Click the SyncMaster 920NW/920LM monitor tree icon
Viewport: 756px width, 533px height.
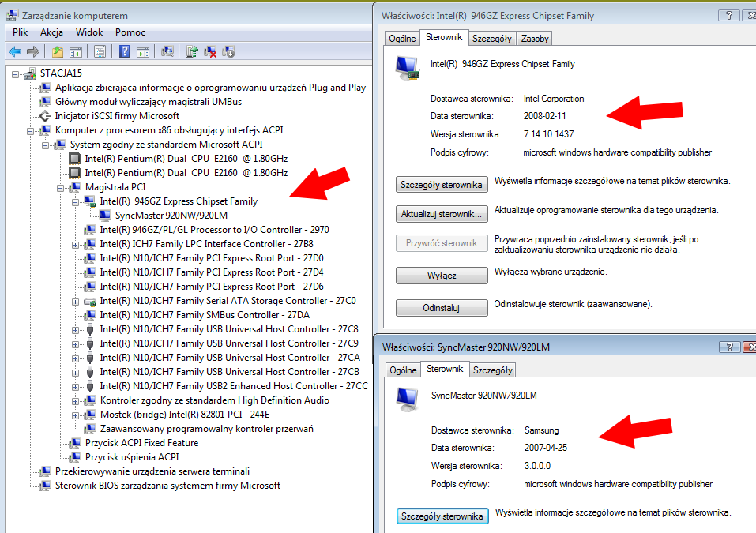[x=105, y=216]
